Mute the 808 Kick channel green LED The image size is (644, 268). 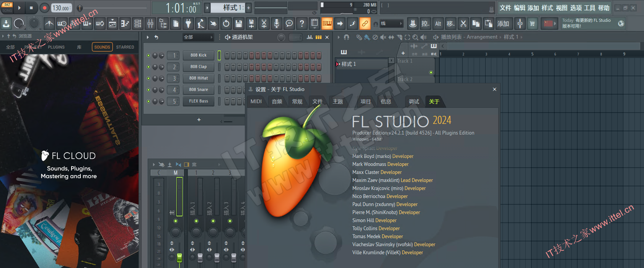point(148,55)
